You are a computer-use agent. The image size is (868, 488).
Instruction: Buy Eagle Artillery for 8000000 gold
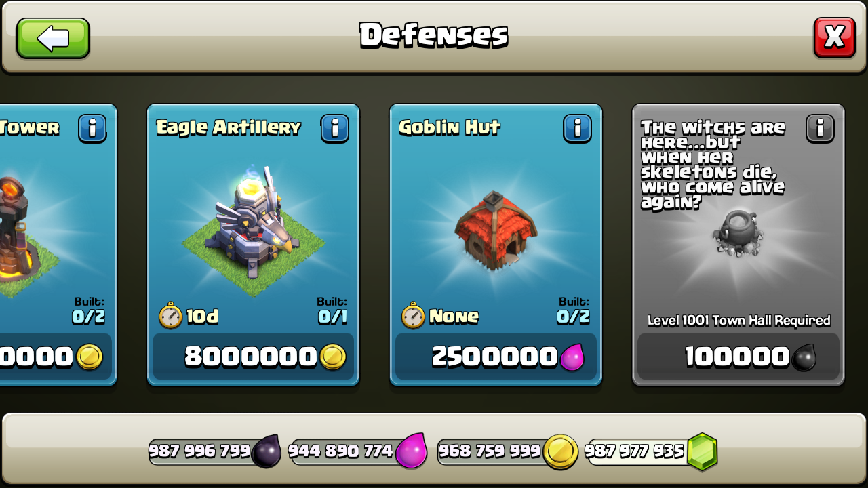point(253,357)
